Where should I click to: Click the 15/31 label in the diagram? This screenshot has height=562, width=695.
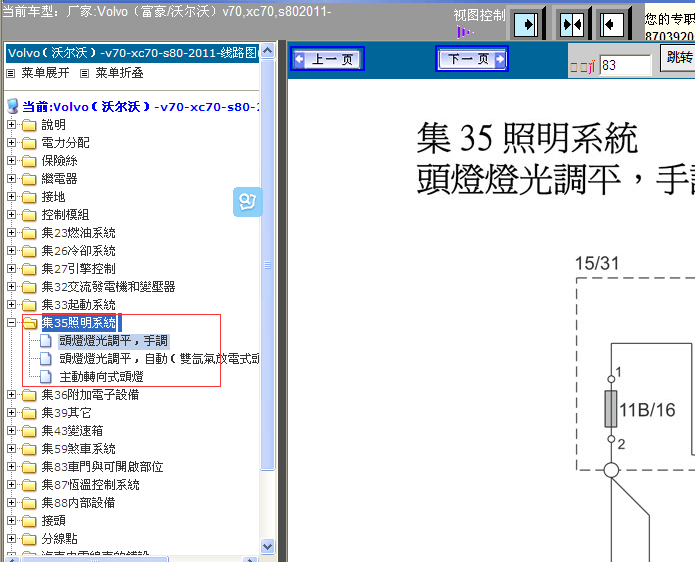tap(597, 263)
